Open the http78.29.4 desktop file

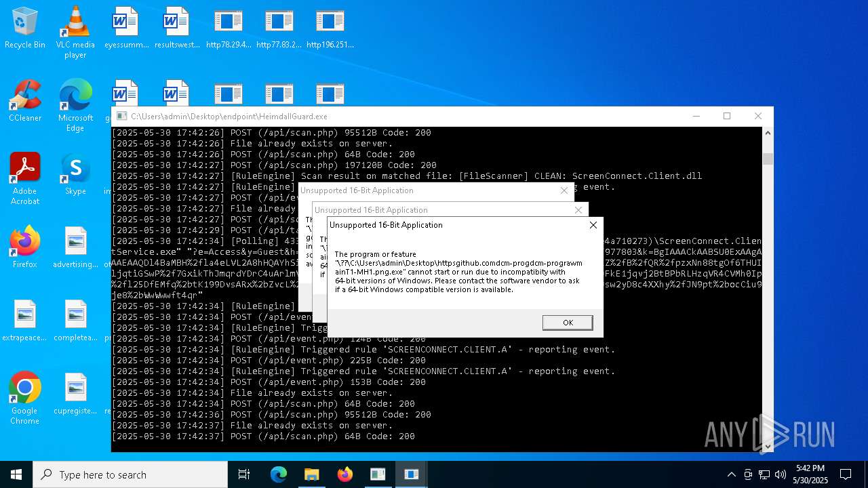pos(229,28)
